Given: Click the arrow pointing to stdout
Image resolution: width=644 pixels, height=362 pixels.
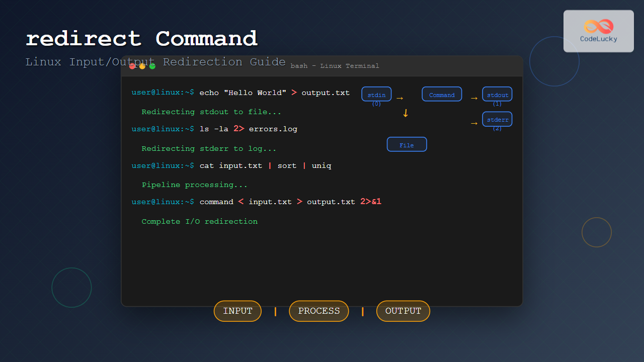Looking at the screenshot, I should coord(474,99).
